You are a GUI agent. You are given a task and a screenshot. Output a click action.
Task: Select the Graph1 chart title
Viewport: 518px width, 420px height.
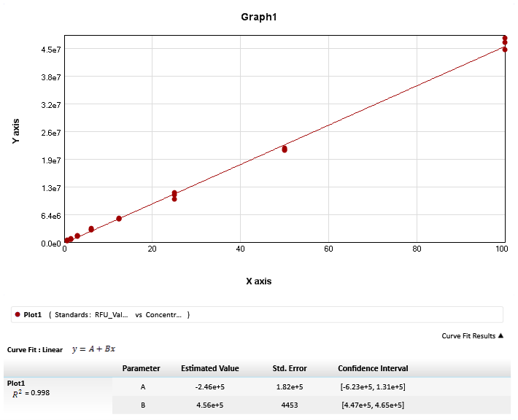tap(259, 17)
